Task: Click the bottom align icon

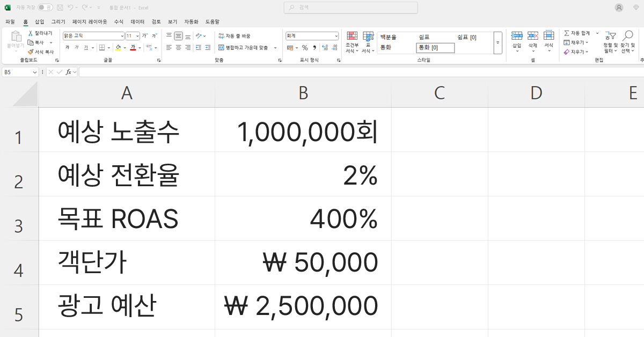Action: click(188, 36)
